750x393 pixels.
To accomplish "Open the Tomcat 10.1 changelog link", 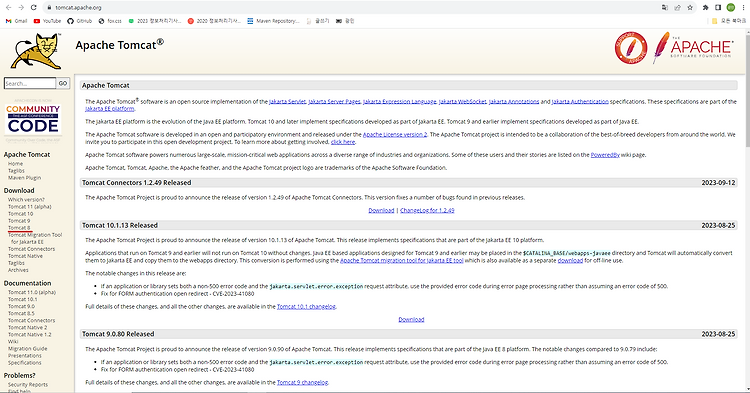I will click(306, 306).
